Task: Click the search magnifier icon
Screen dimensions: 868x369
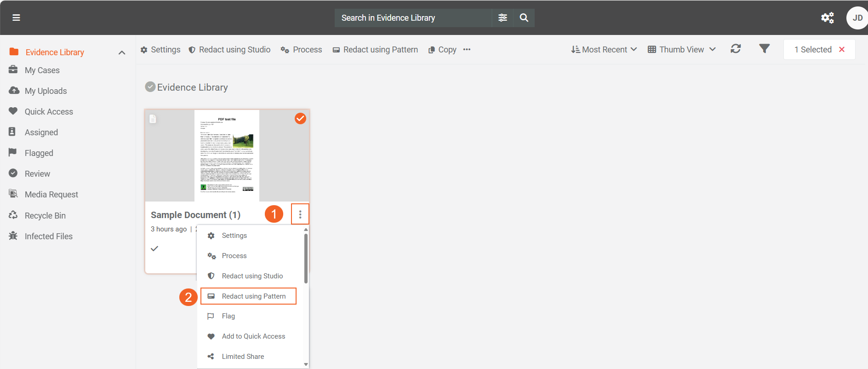Action: [x=524, y=17]
